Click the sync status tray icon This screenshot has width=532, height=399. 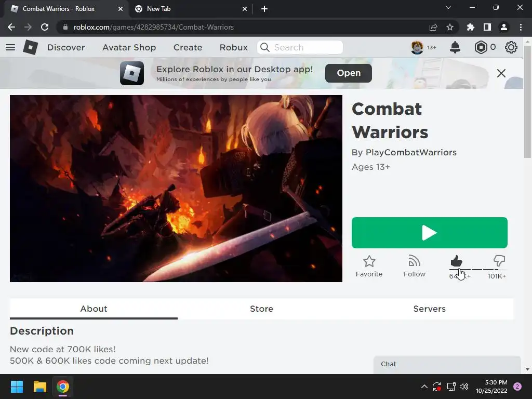coord(436,387)
